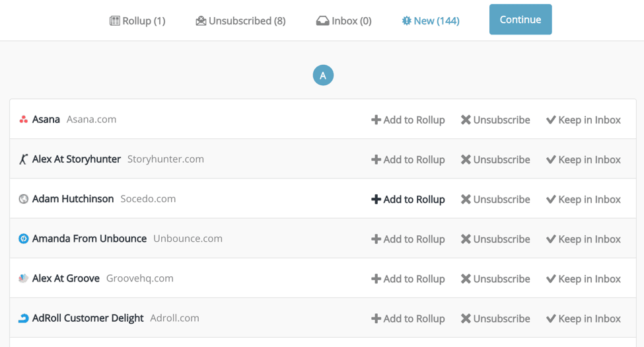
Task: Jump to letter A section badge
Action: click(x=323, y=75)
